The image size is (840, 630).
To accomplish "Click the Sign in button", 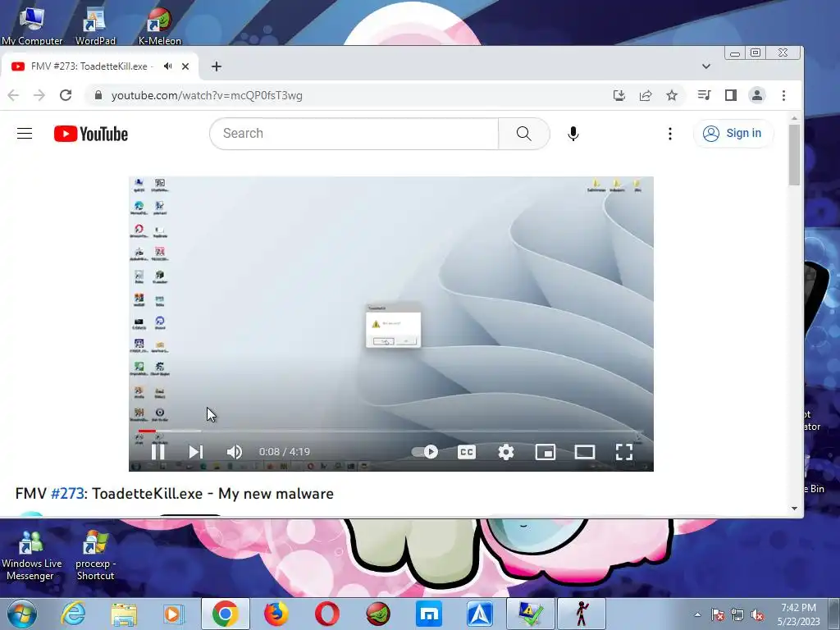I will pyautogui.click(x=733, y=134).
